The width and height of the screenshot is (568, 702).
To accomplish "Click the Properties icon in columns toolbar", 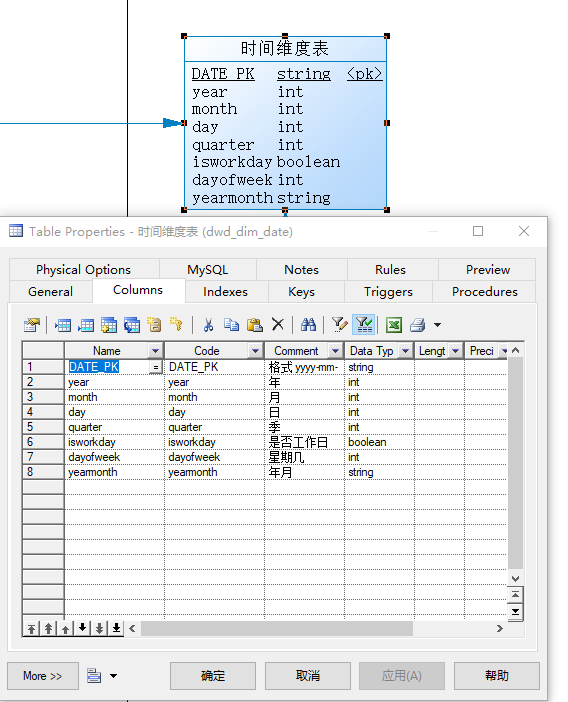I will tap(32, 325).
